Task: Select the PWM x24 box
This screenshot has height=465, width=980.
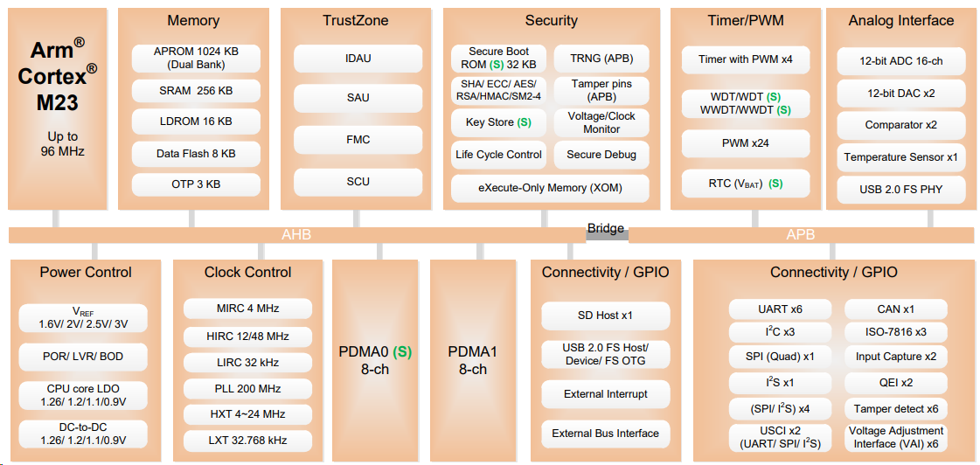Action: click(746, 143)
